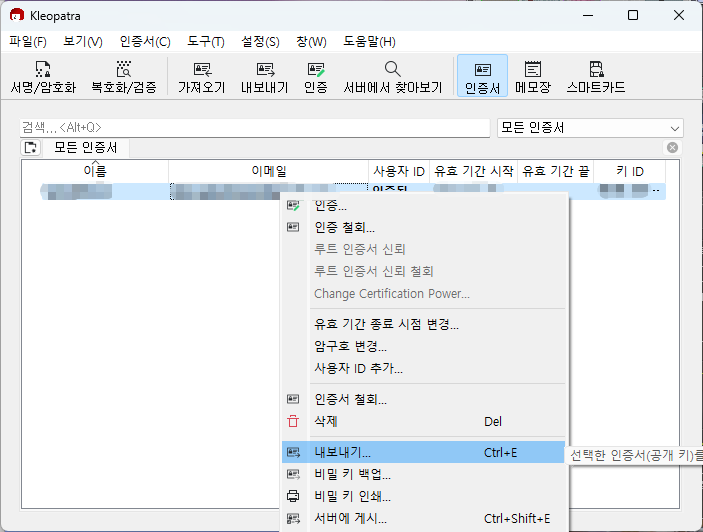Select the 모든 인증서 tab
Image resolution: width=703 pixels, height=532 pixels.
pos(86,147)
